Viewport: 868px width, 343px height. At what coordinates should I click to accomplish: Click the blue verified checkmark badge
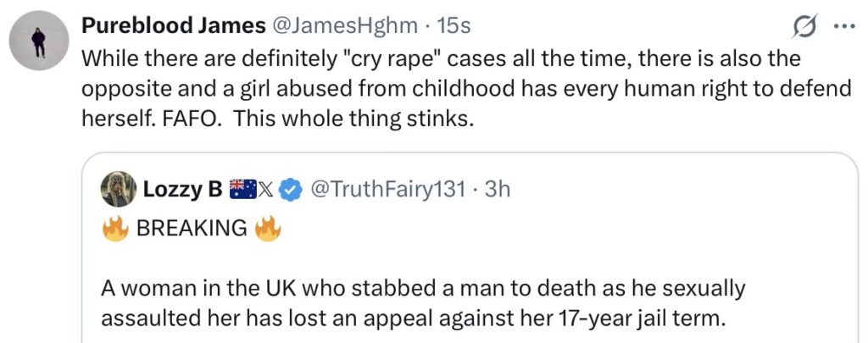tap(291, 190)
